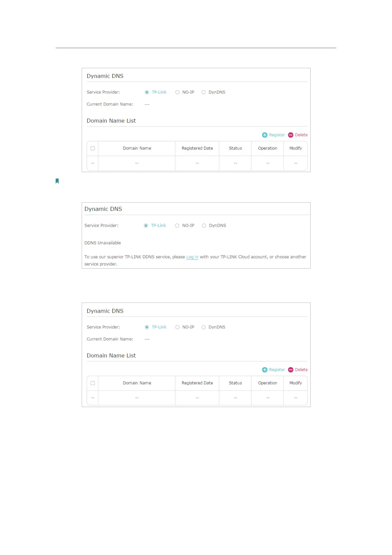Screen dimensions: 392x555
Task: Click Operation header in bottom table
Action: click(268, 383)
